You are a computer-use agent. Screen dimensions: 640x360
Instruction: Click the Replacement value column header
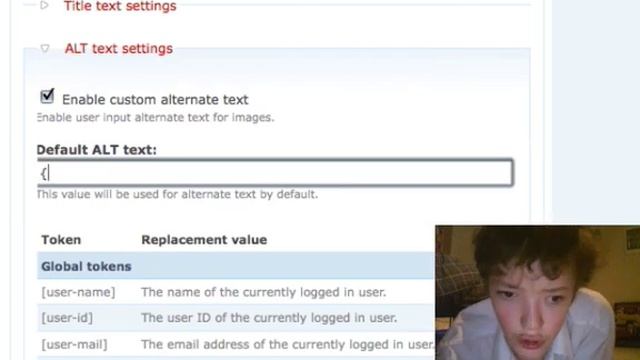pos(204,240)
